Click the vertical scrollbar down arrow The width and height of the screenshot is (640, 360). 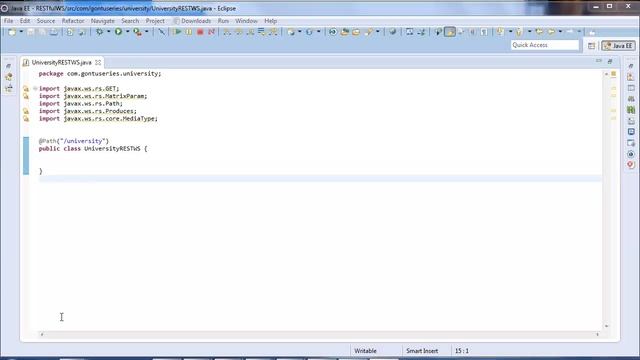point(606,326)
